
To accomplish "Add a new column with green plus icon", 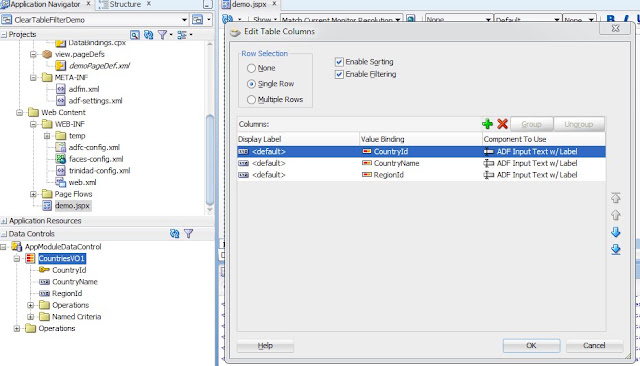I will (x=487, y=124).
